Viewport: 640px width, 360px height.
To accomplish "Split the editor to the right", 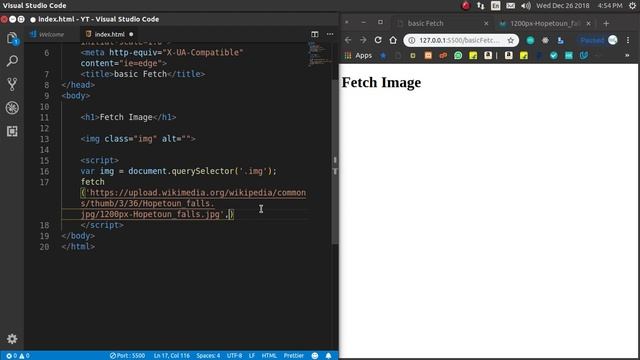I will (x=315, y=34).
